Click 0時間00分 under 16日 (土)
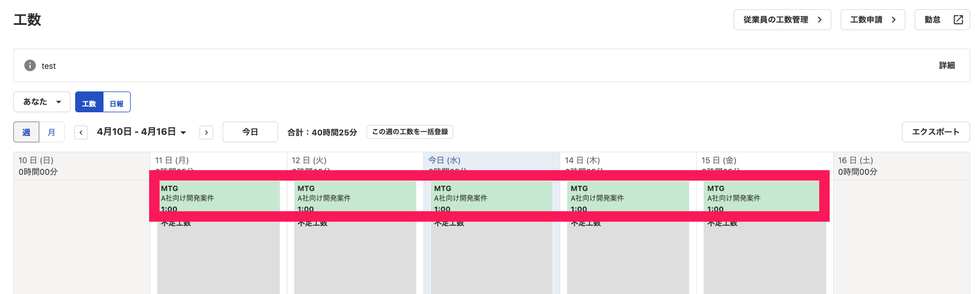Screen dimensions: 980x294 click(x=858, y=172)
